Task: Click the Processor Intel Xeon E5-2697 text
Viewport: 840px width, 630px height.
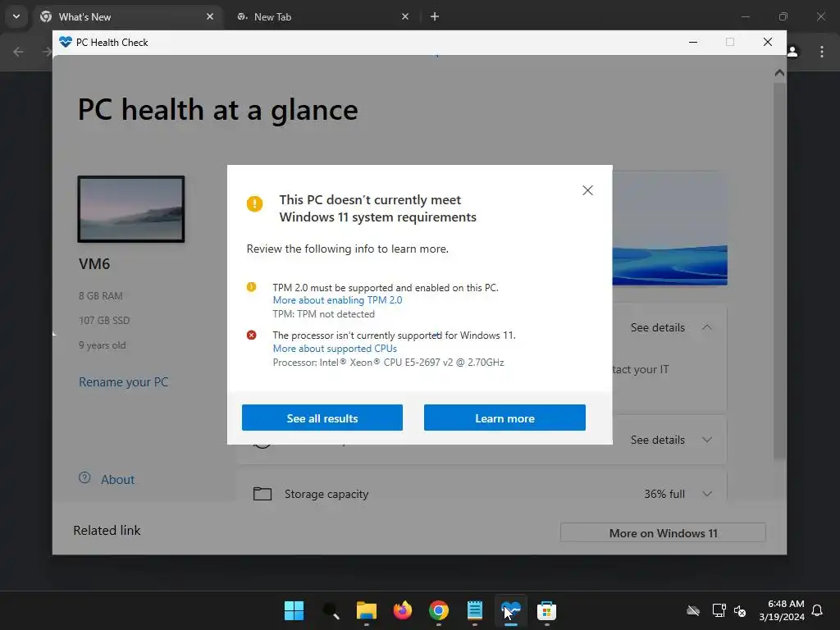Action: pos(388,363)
